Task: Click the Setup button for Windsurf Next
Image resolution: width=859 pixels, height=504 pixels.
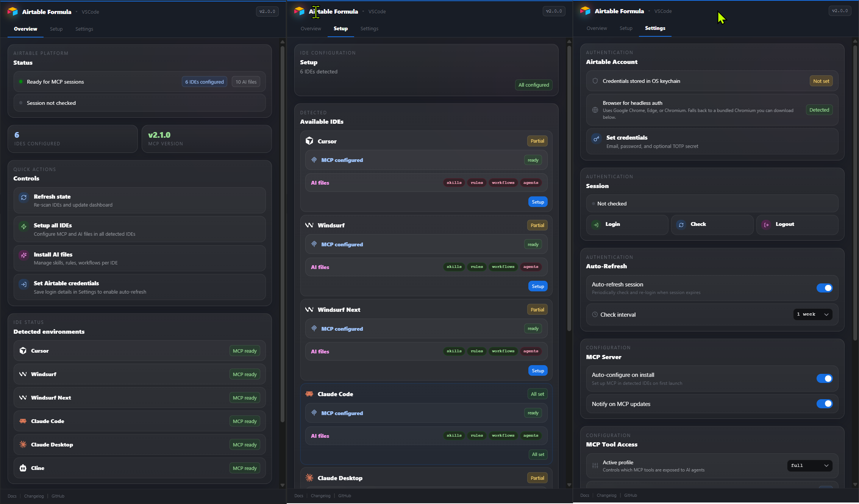Action: (537, 370)
